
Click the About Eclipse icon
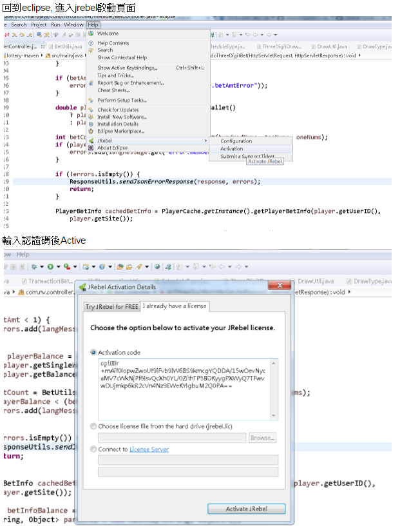coord(91,148)
